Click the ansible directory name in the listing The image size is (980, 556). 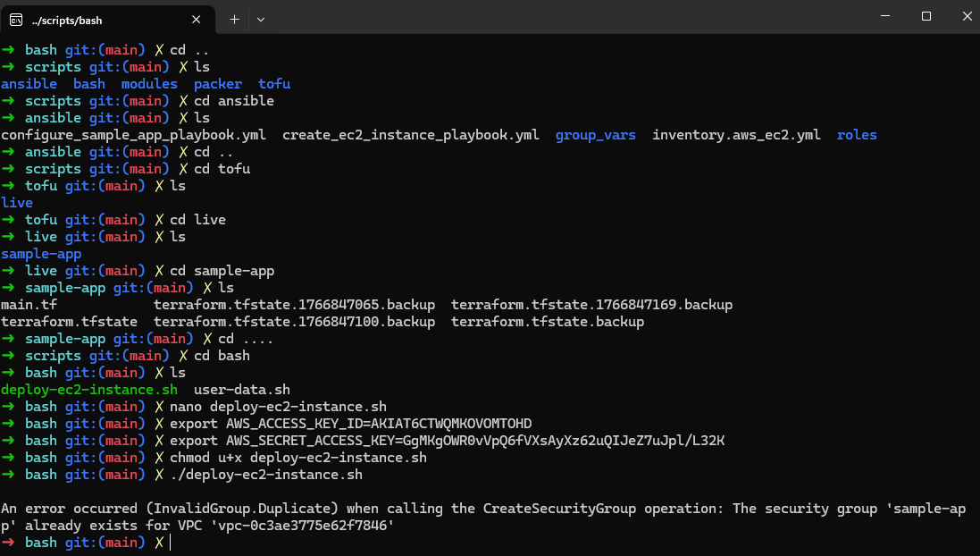pos(29,83)
